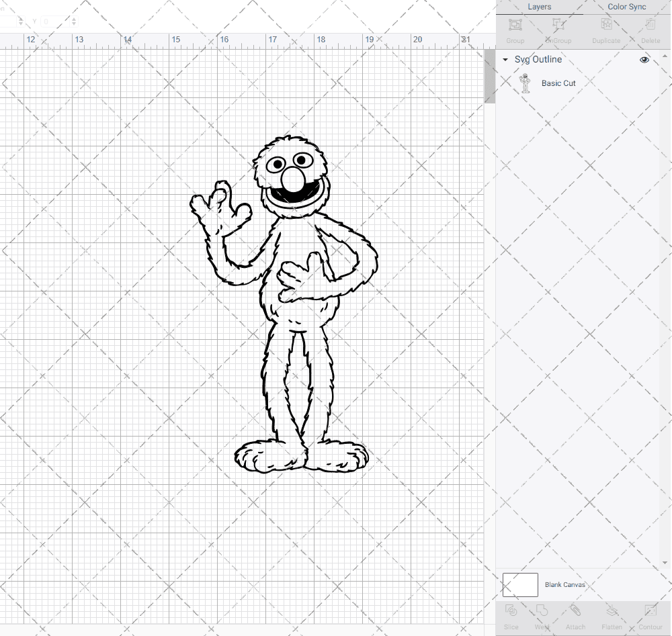Select the Svg Outline layer name

(538, 60)
